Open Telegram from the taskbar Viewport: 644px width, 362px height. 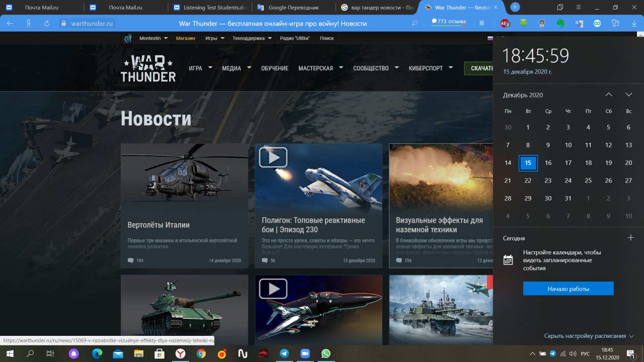(284, 354)
